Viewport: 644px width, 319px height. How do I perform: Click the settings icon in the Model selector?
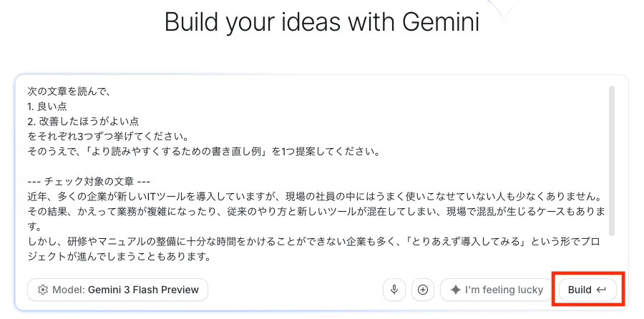43,290
